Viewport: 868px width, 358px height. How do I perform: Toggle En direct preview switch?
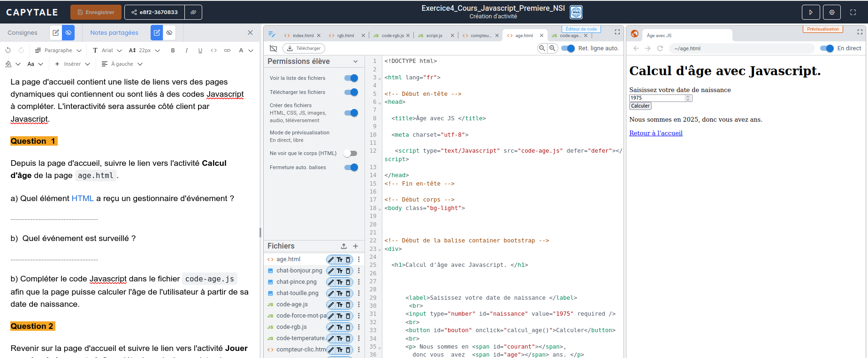tap(827, 48)
